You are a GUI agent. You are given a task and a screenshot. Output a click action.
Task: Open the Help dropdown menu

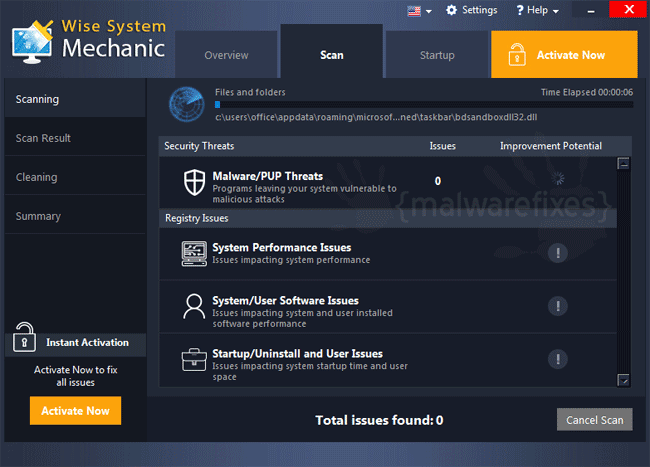click(x=537, y=10)
